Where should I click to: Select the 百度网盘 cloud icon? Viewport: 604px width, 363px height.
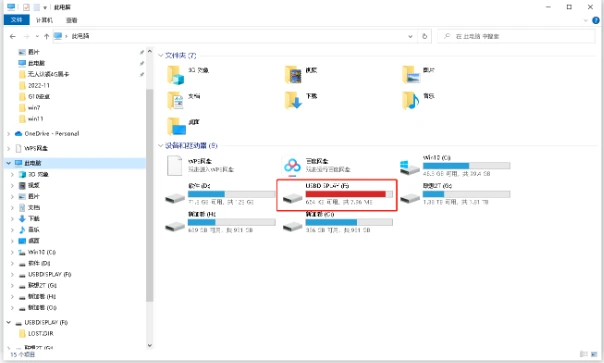292,166
